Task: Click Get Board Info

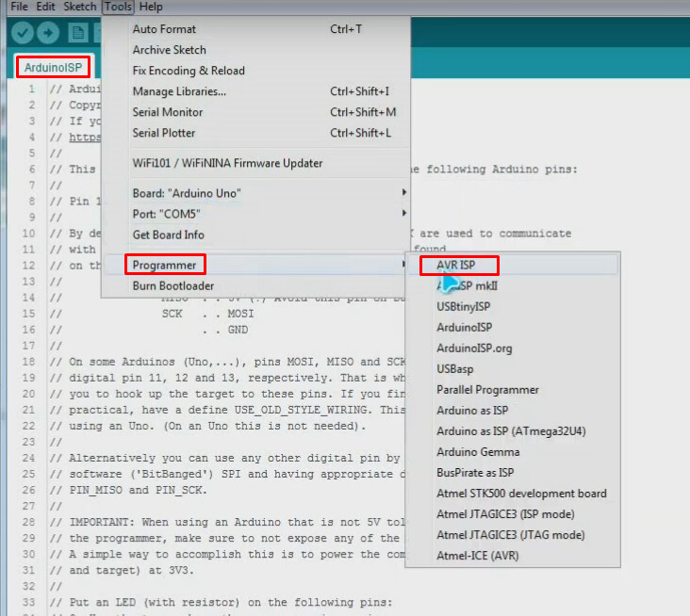Action: 255,235
